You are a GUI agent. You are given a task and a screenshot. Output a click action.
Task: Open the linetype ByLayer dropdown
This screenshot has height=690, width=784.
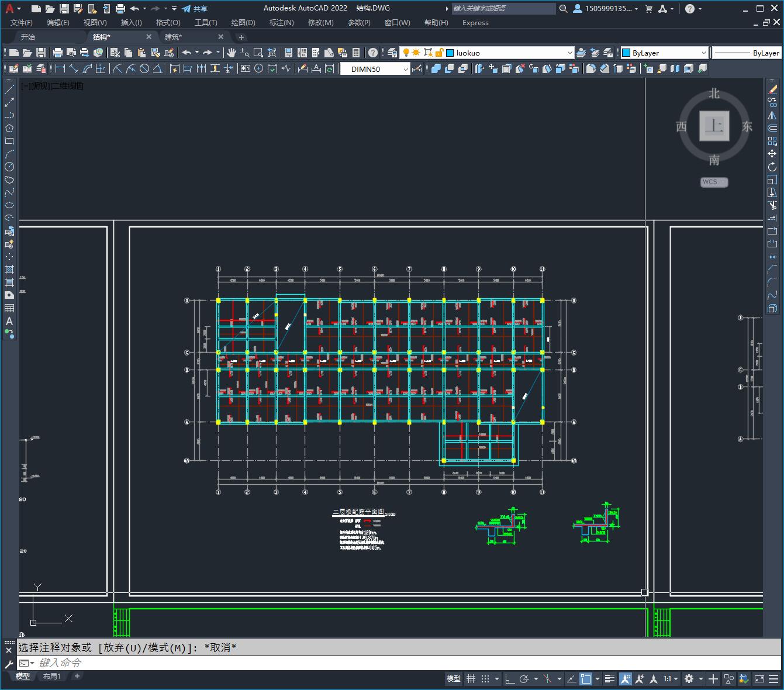tap(747, 53)
